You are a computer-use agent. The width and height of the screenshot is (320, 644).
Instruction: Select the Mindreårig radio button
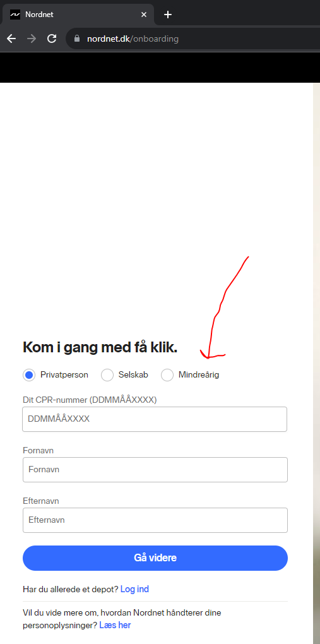[167, 375]
